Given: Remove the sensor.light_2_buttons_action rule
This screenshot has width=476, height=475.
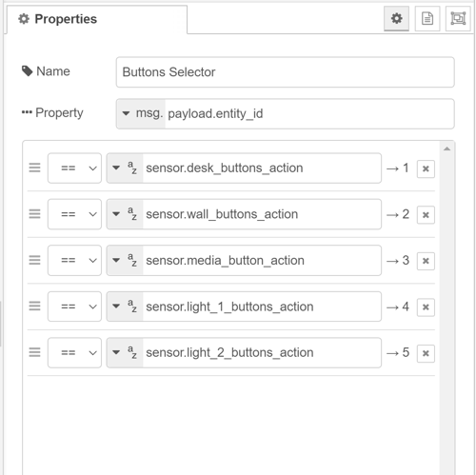Looking at the screenshot, I should coord(426,353).
